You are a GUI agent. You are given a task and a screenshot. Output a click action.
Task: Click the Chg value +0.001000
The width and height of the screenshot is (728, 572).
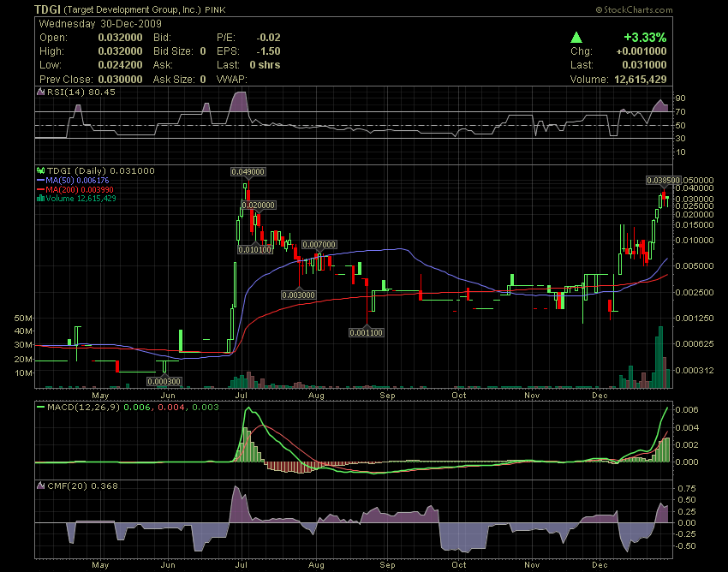(641, 51)
